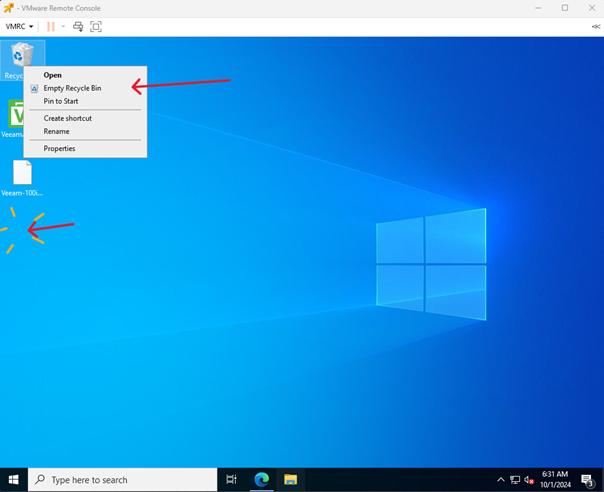Click the Send Ctrl+Alt+Del icon
Screen dimensions: 604x492
78,26
